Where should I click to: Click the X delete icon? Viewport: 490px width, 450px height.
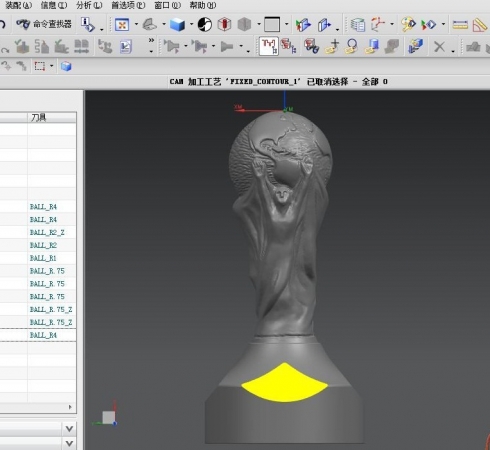click(440, 47)
